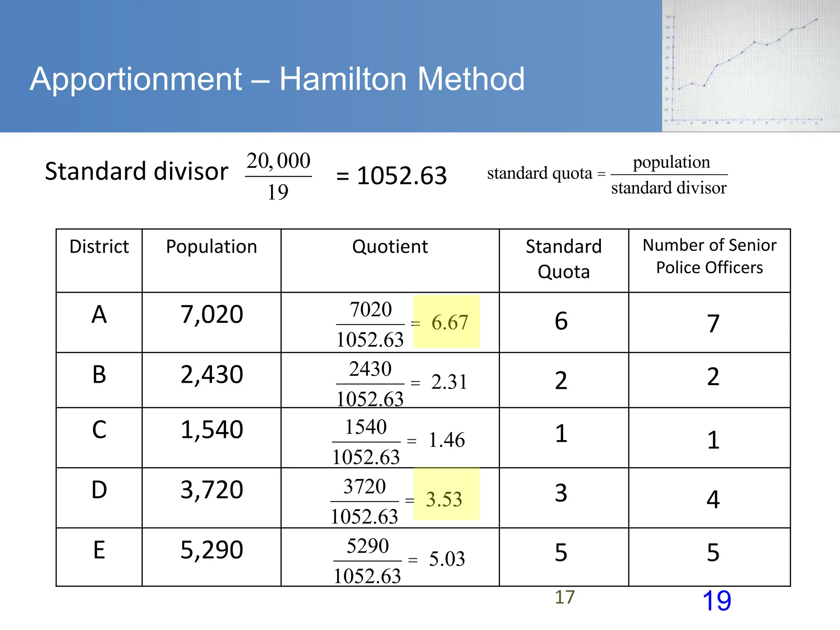Click population cell 3,720 for District D
The width and height of the screenshot is (840, 630).
212,490
